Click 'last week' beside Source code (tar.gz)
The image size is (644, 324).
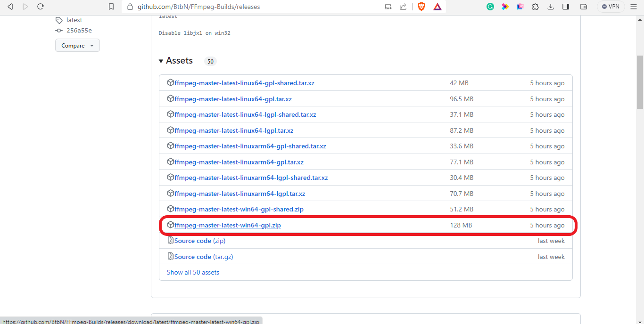pyautogui.click(x=551, y=257)
